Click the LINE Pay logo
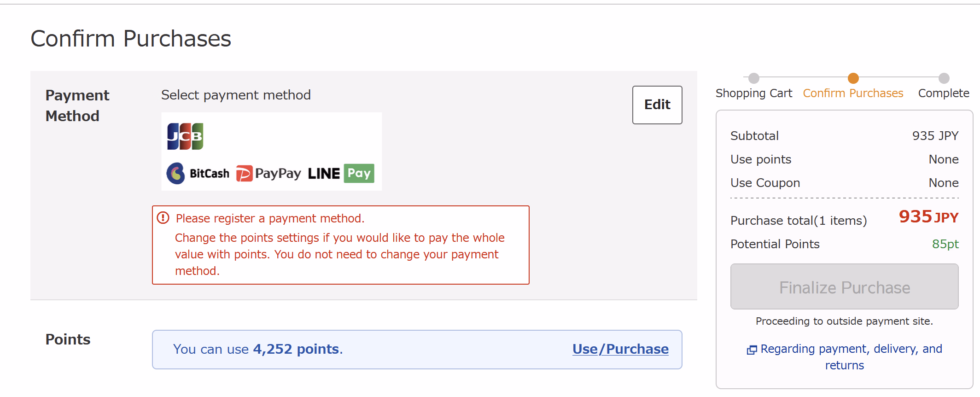The height and width of the screenshot is (397, 980). point(341,174)
